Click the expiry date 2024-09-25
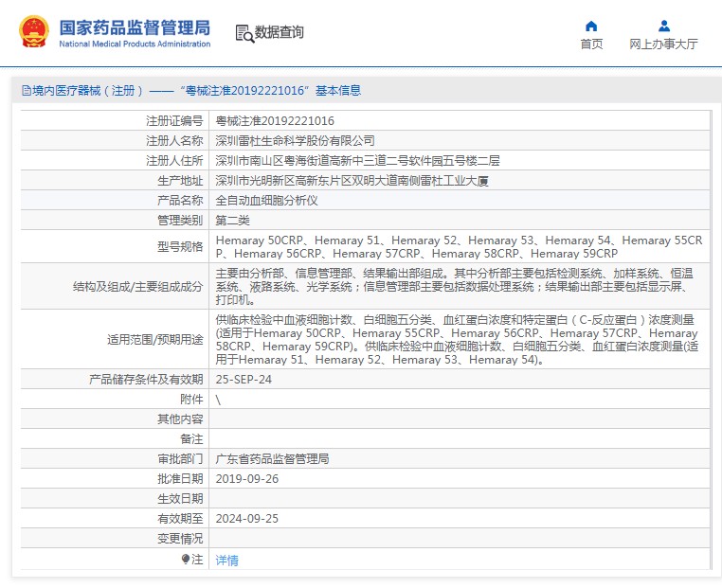Image resolution: width=722 pixels, height=588 pixels. (x=246, y=518)
